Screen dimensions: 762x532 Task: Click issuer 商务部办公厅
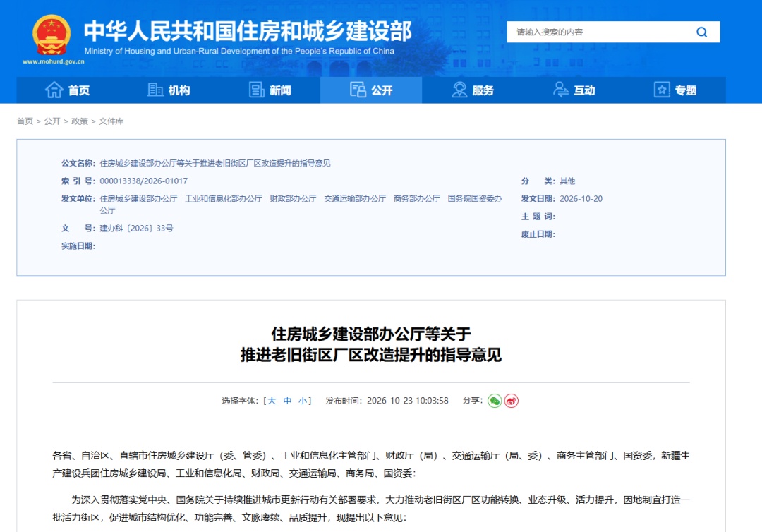(416, 199)
